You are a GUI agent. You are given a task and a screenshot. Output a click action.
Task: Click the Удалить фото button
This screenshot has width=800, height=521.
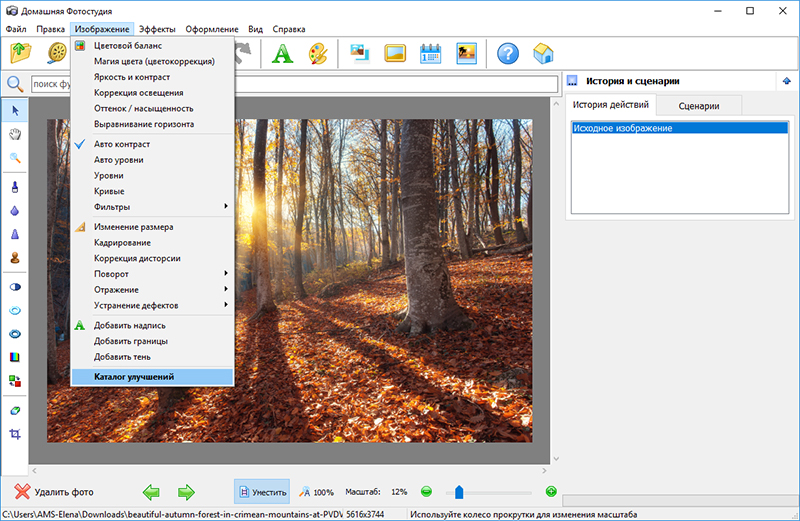pyautogui.click(x=54, y=492)
